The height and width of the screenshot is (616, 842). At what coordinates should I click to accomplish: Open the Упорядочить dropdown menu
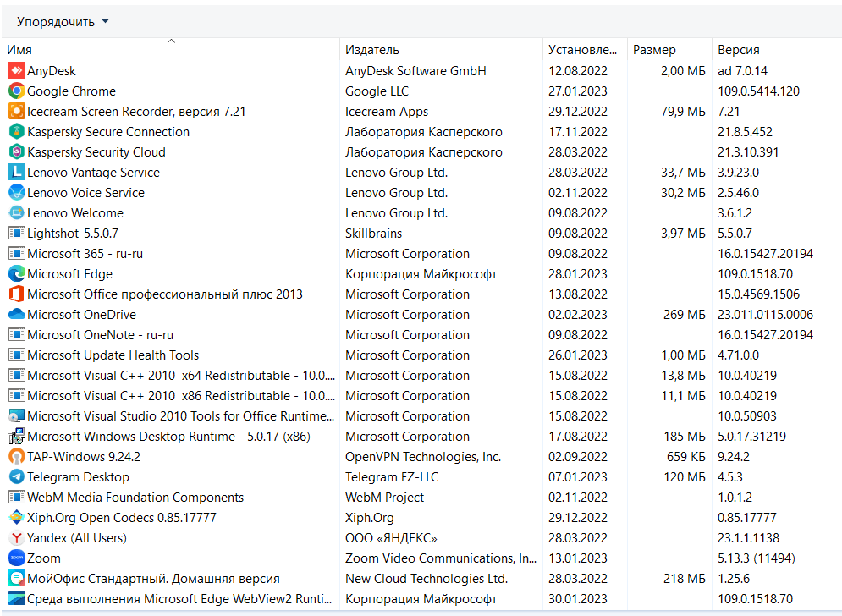coord(63,22)
